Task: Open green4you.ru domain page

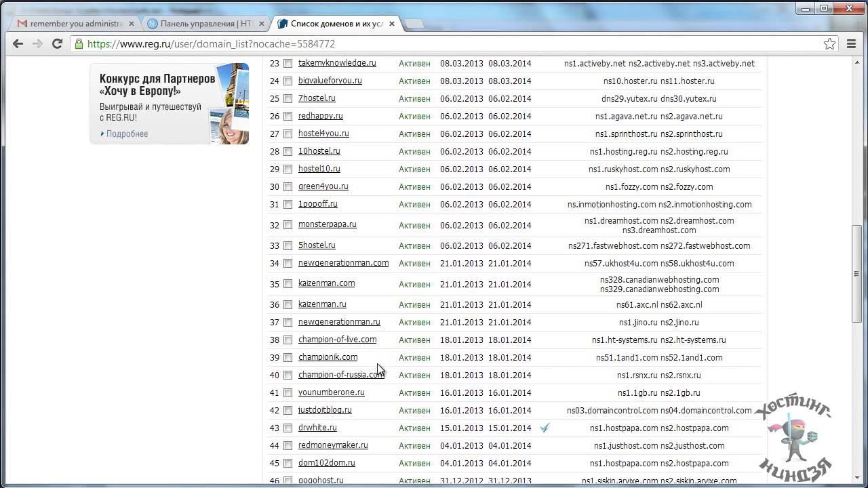Action: [x=323, y=186]
